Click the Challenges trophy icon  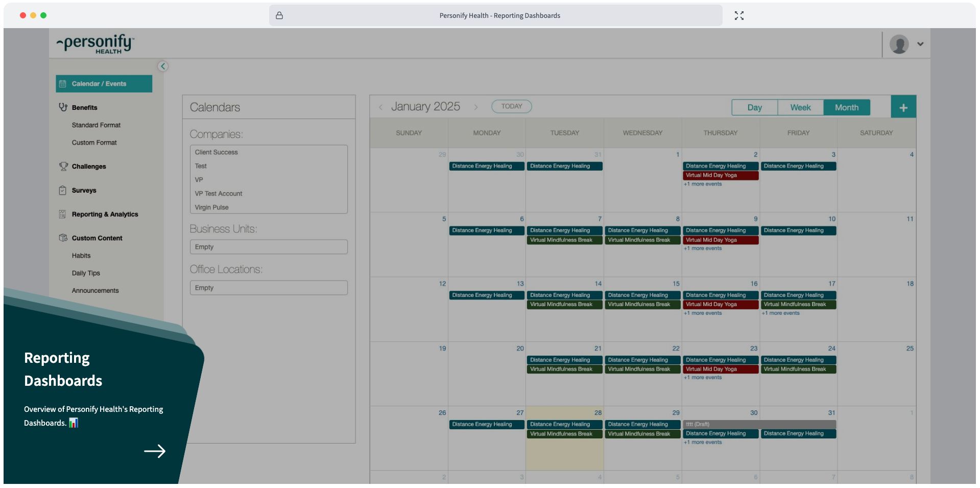coord(63,167)
